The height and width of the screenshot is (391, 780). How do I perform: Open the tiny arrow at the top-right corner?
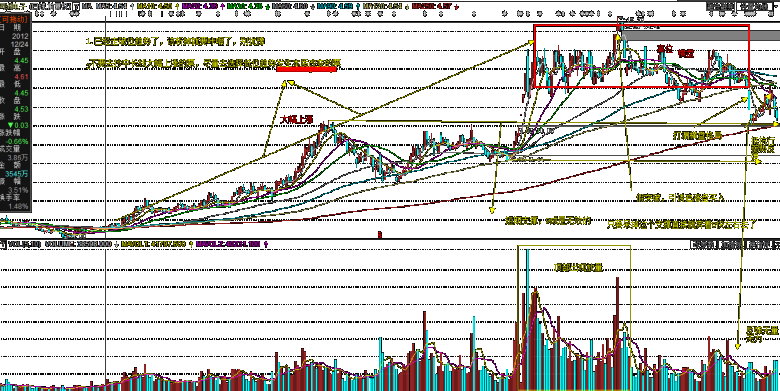coord(776,6)
